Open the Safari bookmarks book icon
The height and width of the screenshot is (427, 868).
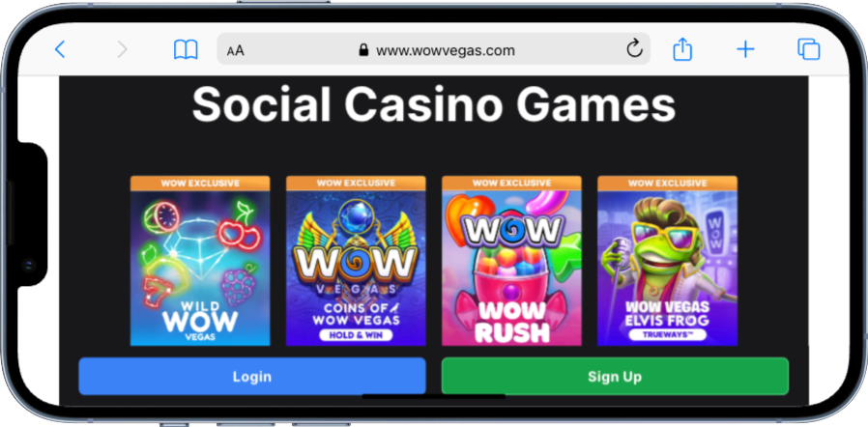pyautogui.click(x=186, y=50)
